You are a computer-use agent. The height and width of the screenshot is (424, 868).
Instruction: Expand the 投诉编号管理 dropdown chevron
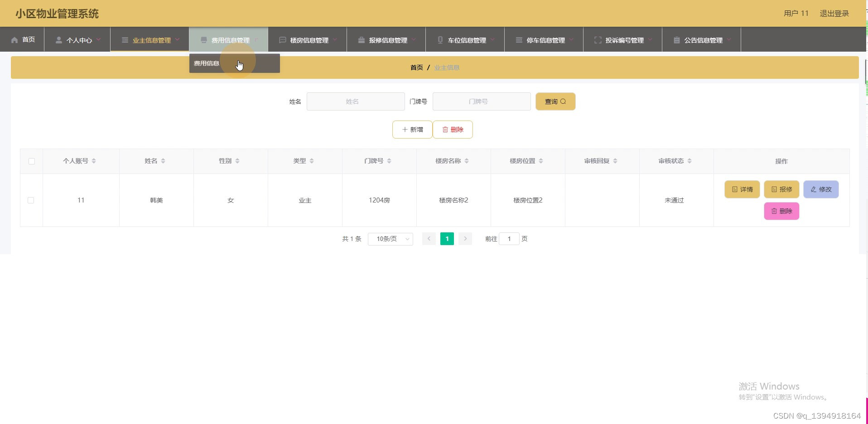point(650,39)
